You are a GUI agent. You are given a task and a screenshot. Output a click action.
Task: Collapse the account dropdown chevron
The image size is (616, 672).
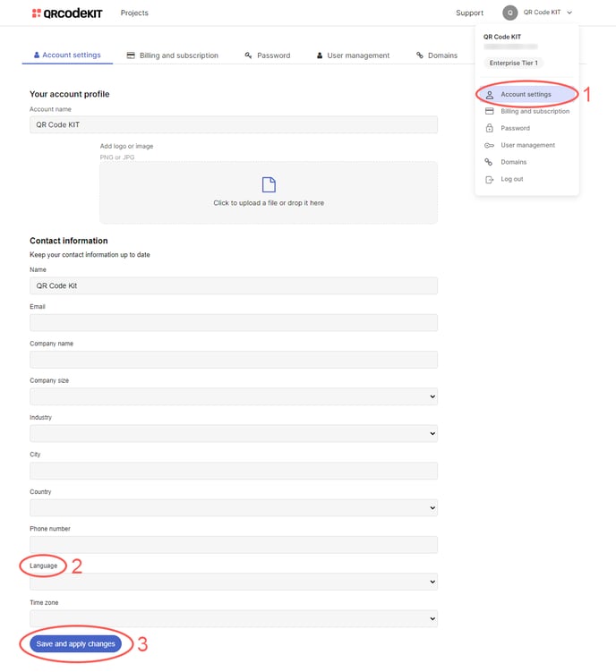click(569, 13)
